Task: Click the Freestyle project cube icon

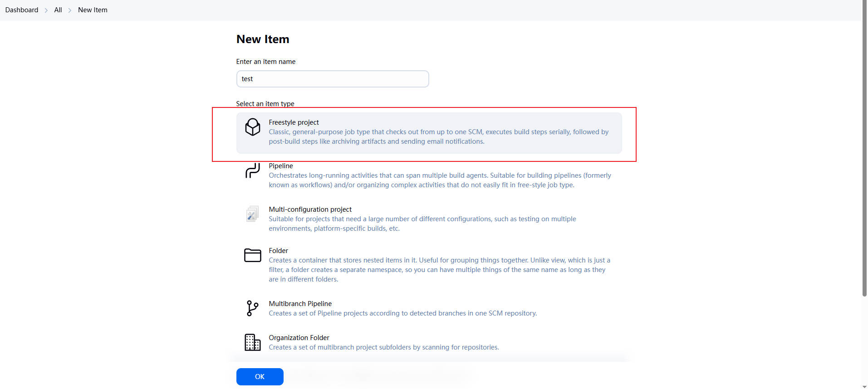Action: (252, 127)
